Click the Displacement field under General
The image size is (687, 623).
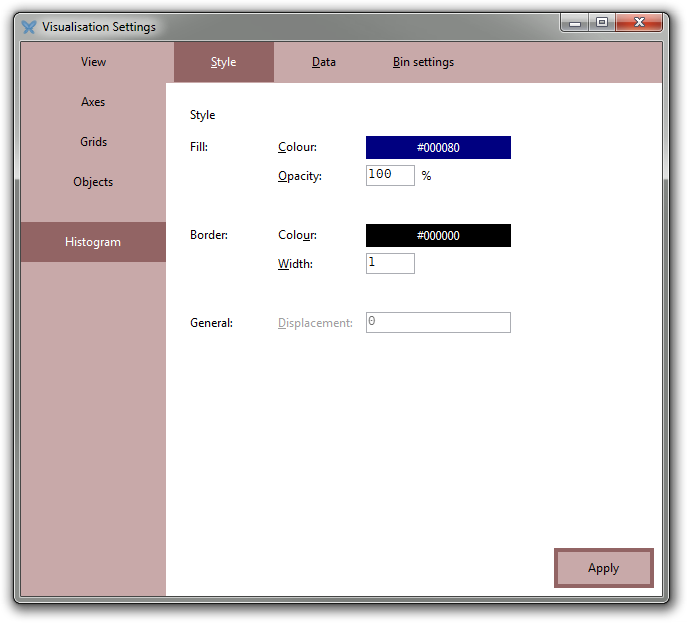point(438,322)
